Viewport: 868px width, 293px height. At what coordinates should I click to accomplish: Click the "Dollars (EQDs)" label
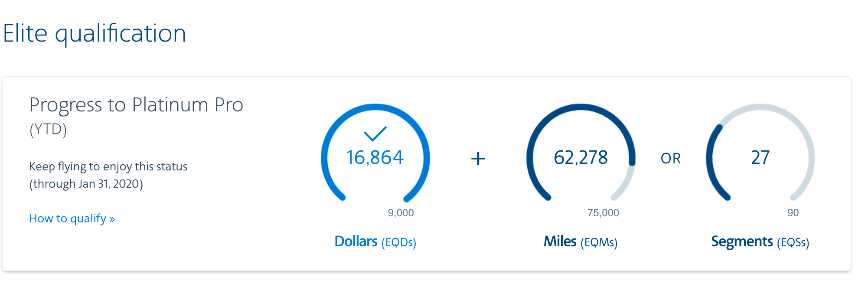pyautogui.click(x=375, y=241)
